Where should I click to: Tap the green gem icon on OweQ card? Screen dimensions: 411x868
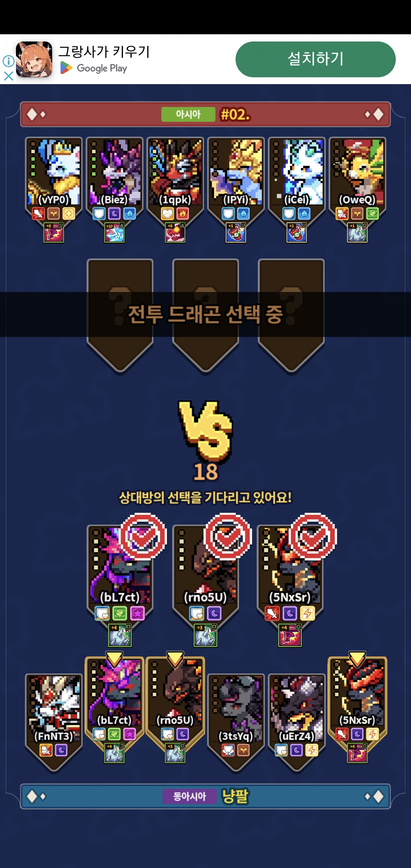[373, 214]
